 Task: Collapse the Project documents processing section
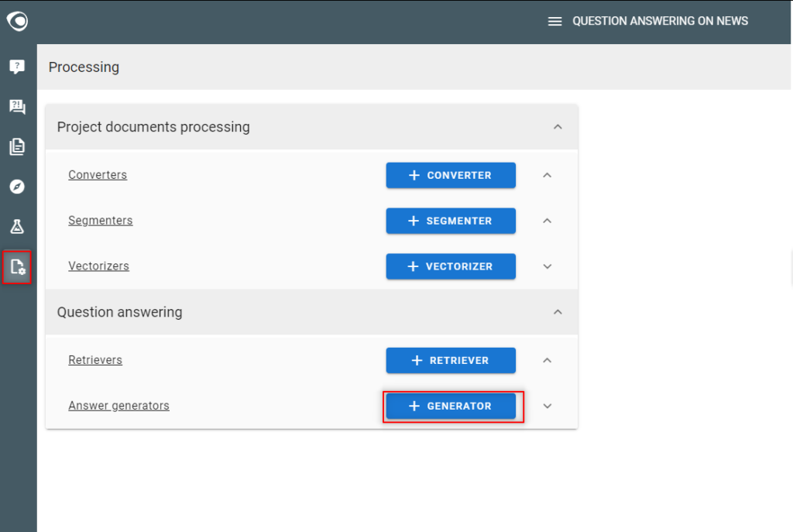click(x=558, y=126)
